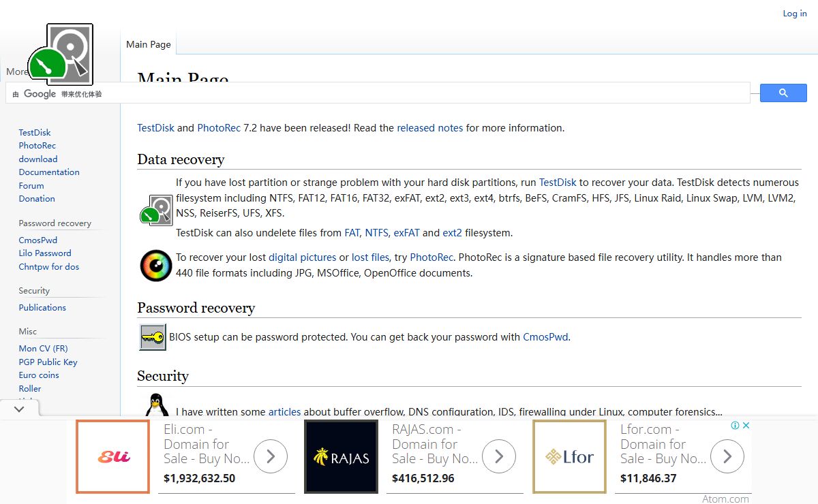
Task: Click the Eli logo ad thumbnail
Action: 112,456
